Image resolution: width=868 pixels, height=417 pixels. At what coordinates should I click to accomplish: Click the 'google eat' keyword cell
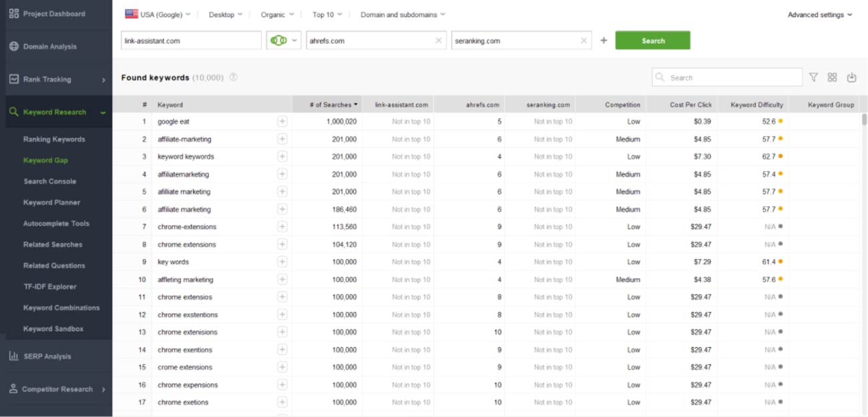(174, 121)
